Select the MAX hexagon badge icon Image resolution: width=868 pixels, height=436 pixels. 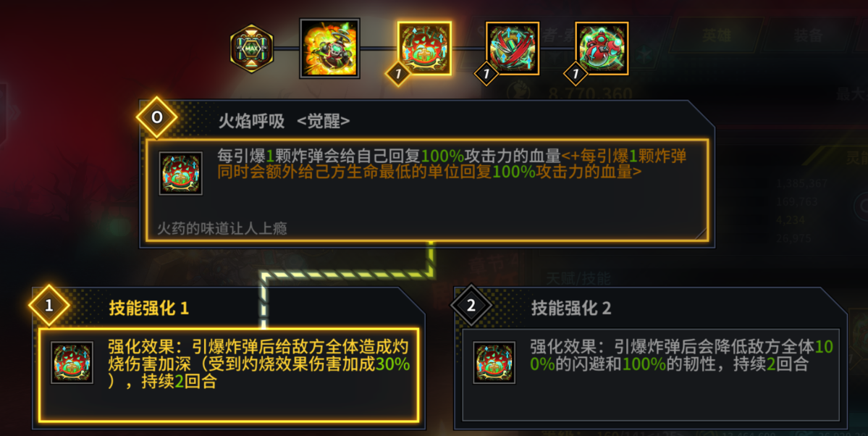pos(251,49)
